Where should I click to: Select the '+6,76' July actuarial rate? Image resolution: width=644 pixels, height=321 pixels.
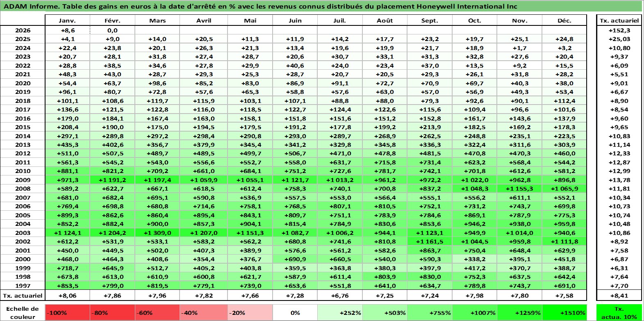tap(340, 296)
